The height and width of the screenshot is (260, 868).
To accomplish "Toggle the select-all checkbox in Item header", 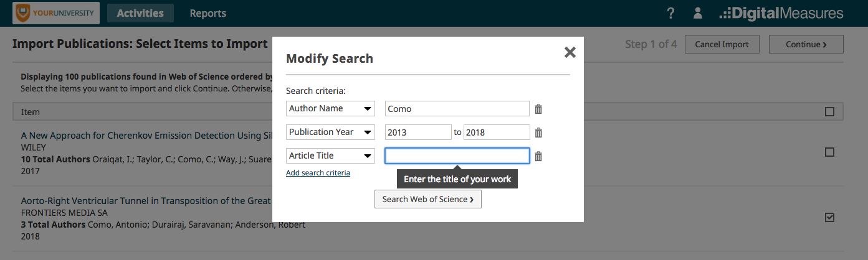I will coord(829,112).
